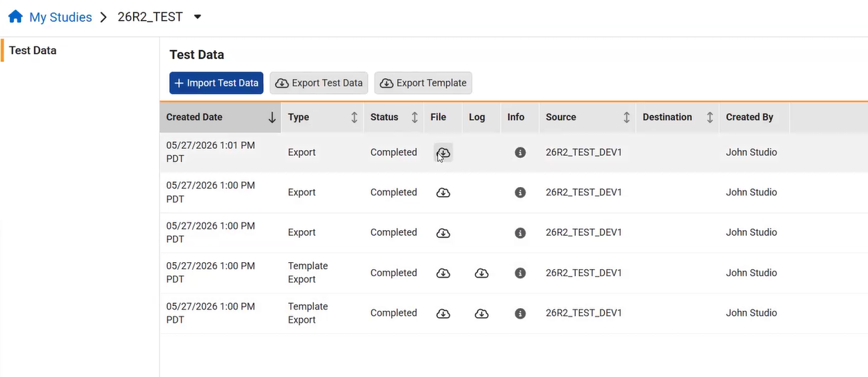The height and width of the screenshot is (377, 868).
Task: Sort the table by Destination column
Action: (x=677, y=118)
